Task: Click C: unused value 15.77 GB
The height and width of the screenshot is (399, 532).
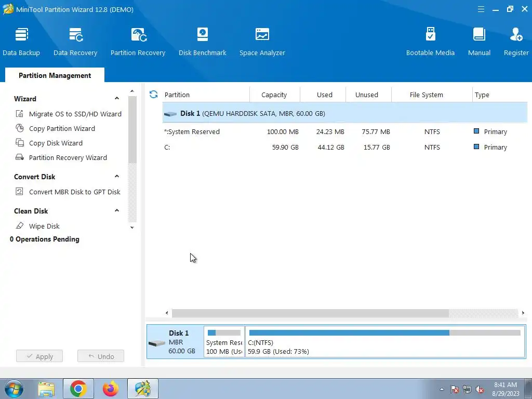Action: [377, 147]
